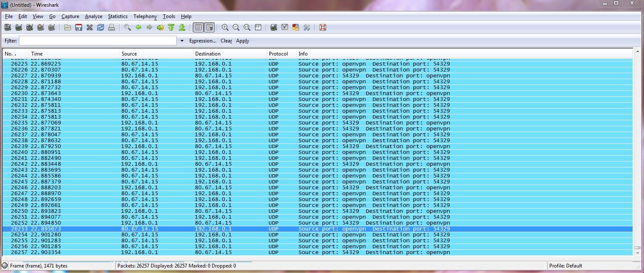Open the Go menu
The image size is (644, 273).
click(52, 16)
